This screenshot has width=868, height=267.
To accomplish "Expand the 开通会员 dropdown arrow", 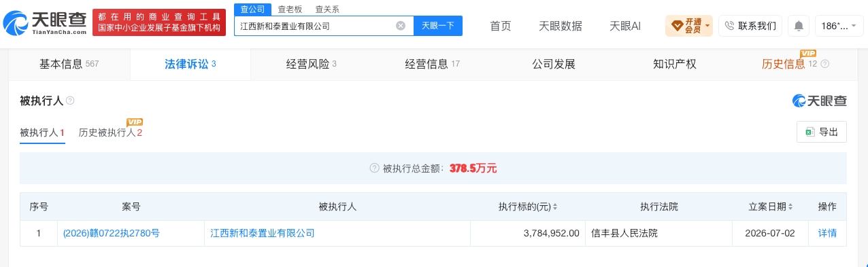I will click(707, 26).
